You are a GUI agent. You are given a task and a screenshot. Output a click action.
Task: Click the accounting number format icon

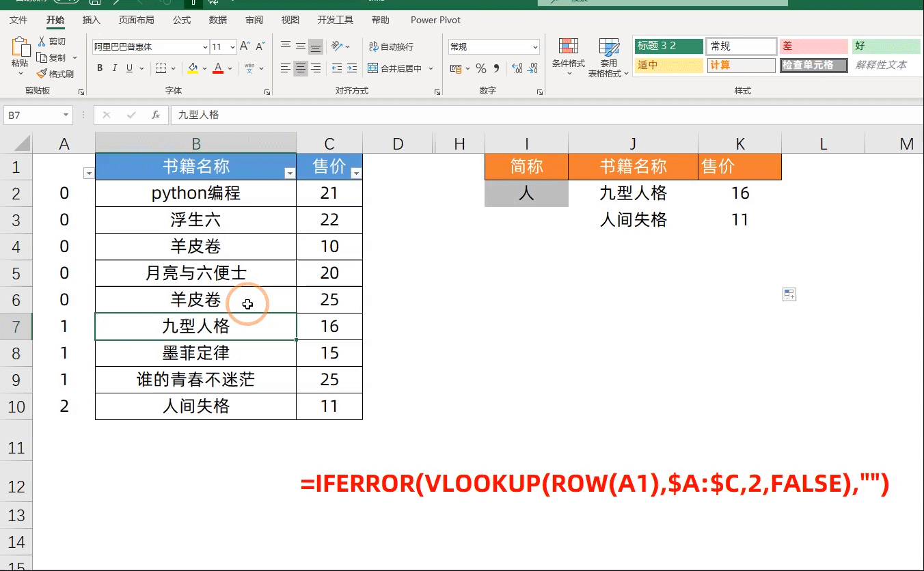pos(456,68)
